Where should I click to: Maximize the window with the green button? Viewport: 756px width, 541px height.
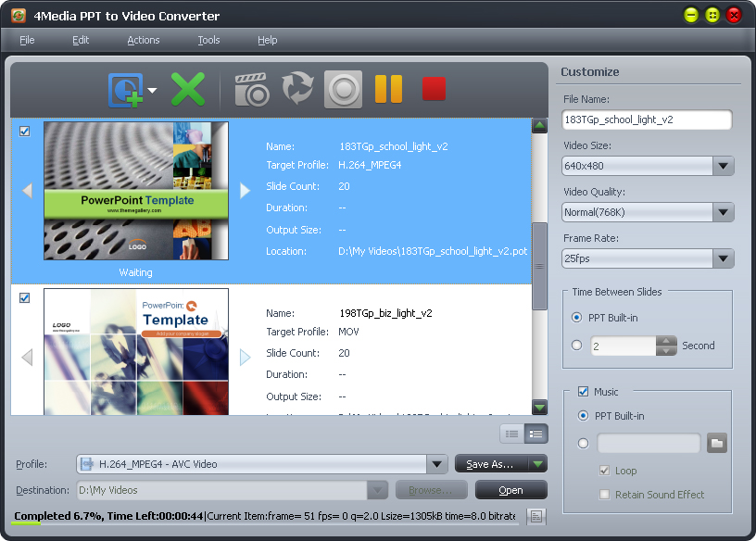tap(712, 16)
